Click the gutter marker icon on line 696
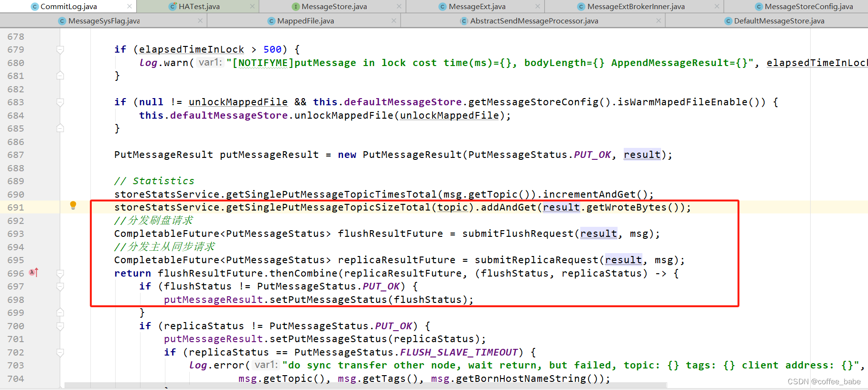This screenshot has width=868, height=390. pos(33,273)
